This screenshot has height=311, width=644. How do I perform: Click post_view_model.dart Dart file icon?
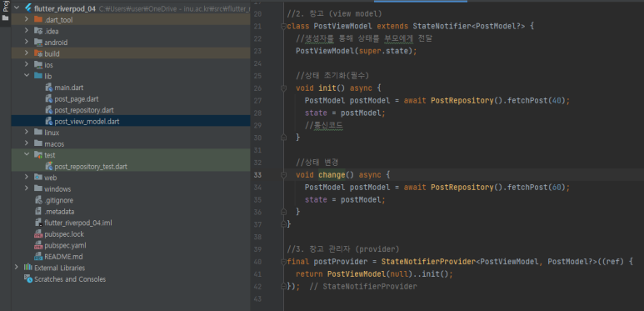point(48,121)
